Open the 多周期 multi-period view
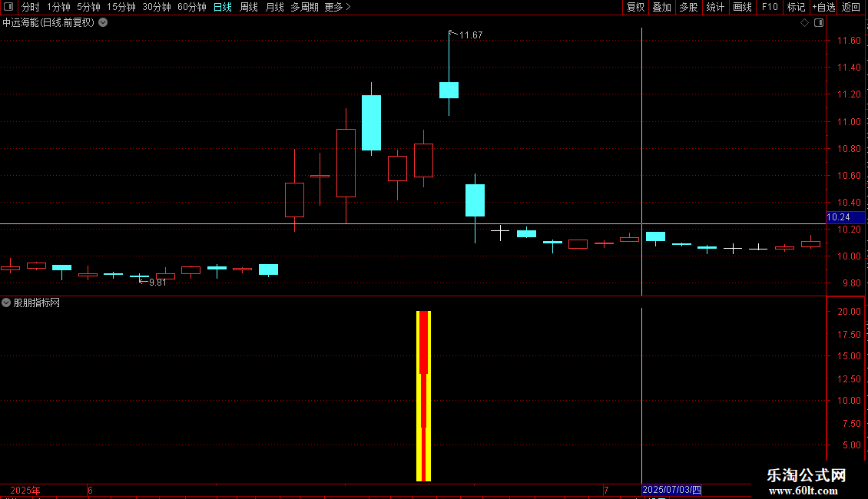The image size is (868, 499). (x=304, y=7)
